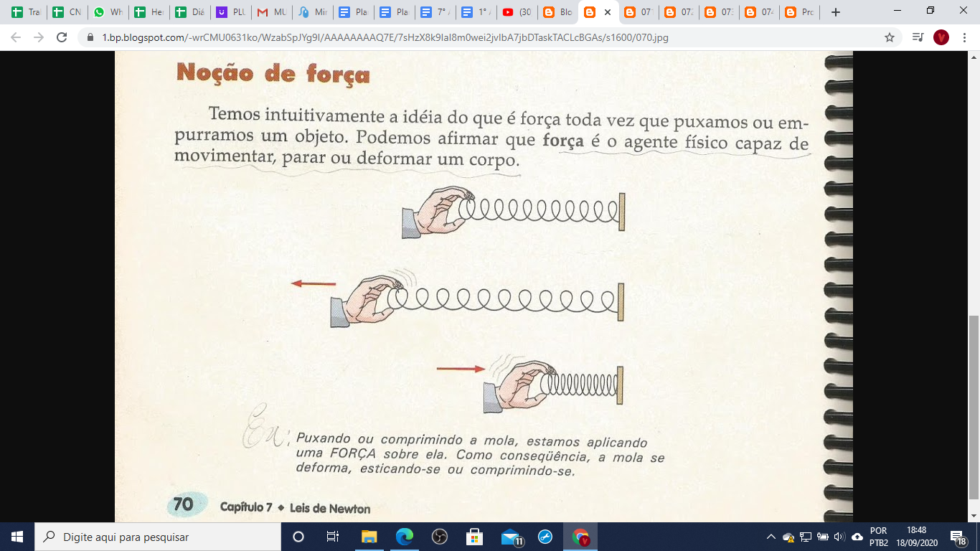980x551 pixels.
Task: Change input language POR PTB2
Action: click(x=879, y=537)
